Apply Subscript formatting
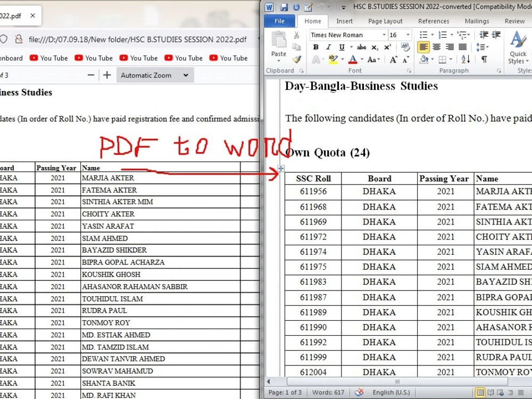 click(x=375, y=47)
